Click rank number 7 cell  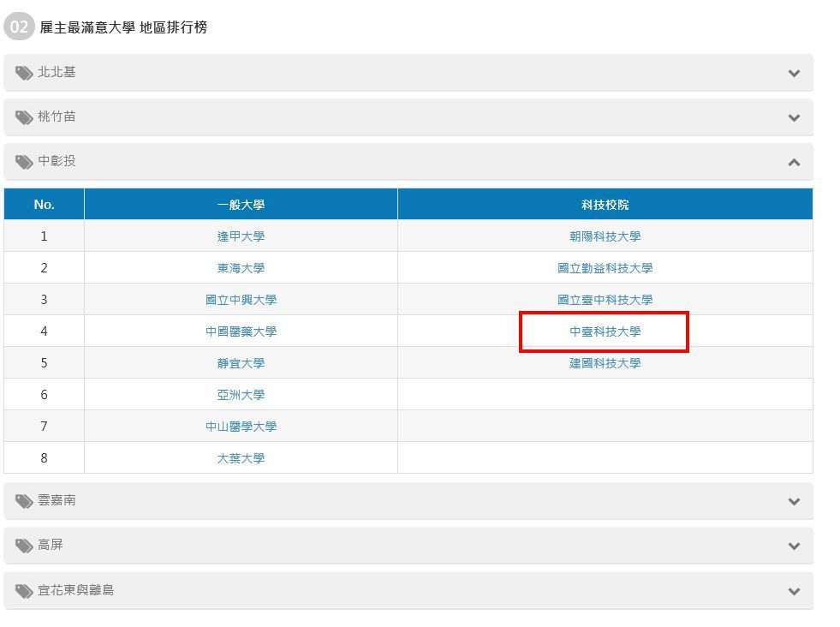click(x=44, y=426)
